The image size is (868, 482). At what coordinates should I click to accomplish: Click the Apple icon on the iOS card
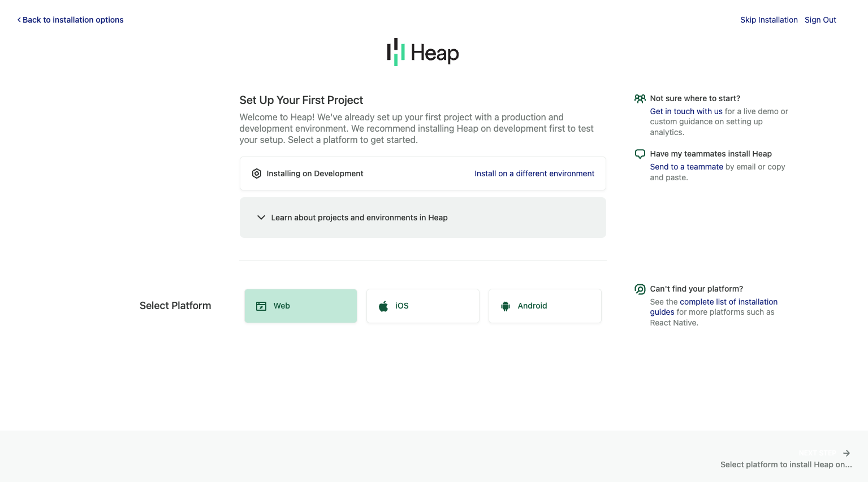click(383, 306)
